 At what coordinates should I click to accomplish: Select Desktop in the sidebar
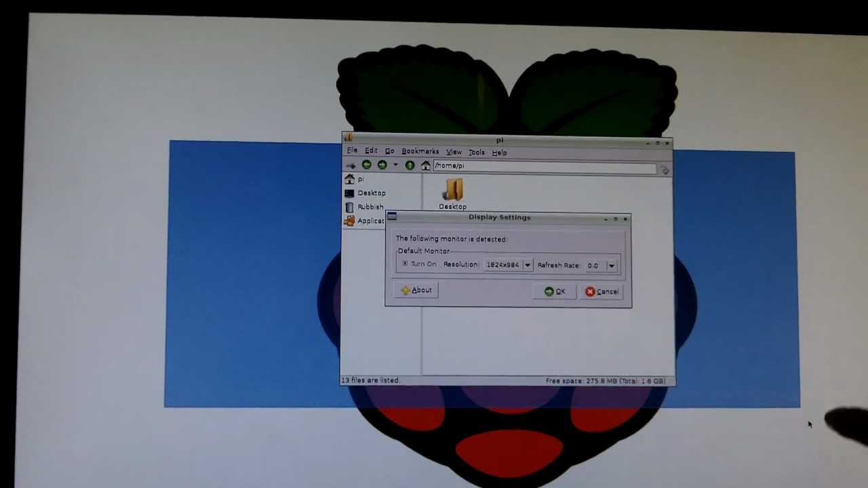click(x=365, y=193)
